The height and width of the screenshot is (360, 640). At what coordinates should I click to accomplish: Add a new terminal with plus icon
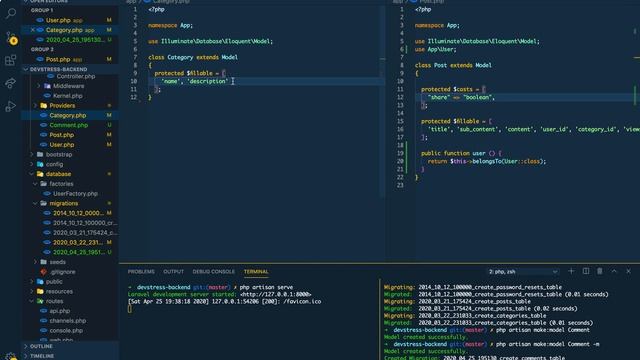pyautogui.click(x=571, y=271)
